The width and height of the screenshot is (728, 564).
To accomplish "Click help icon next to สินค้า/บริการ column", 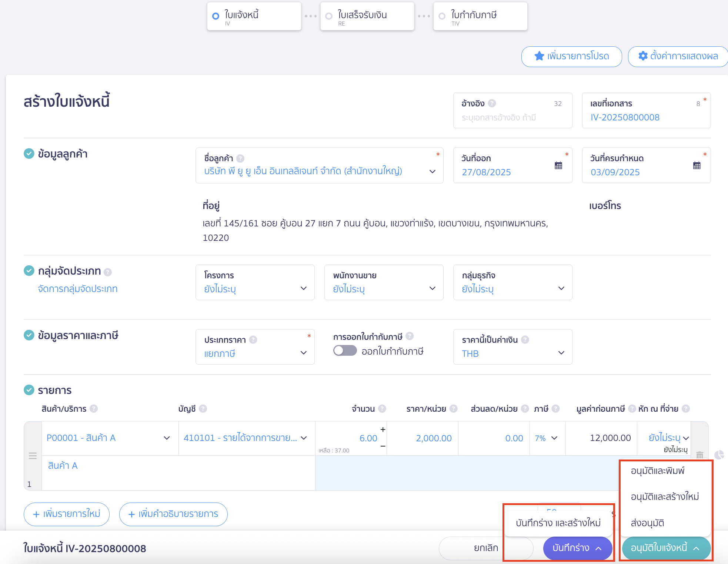I will click(94, 409).
